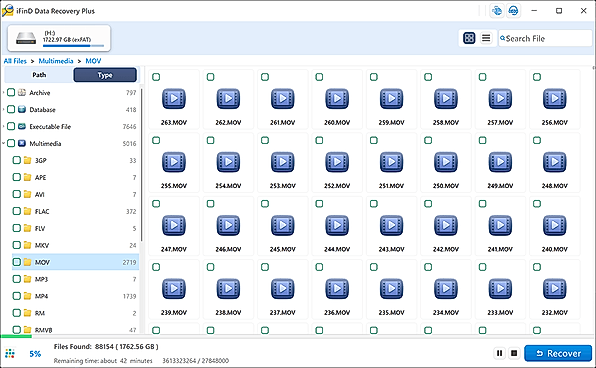Image resolution: width=596 pixels, height=368 pixels.
Task: Click the Recover button
Action: coord(558,353)
